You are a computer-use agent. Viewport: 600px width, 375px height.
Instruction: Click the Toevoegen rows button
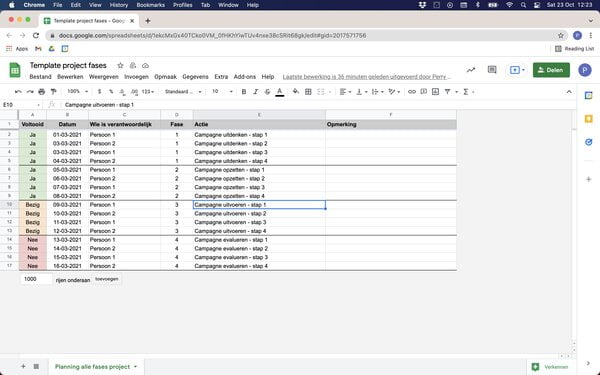tap(107, 279)
